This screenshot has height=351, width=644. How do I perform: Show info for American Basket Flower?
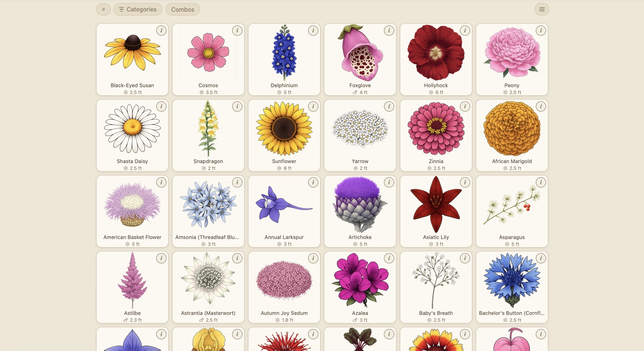161,182
